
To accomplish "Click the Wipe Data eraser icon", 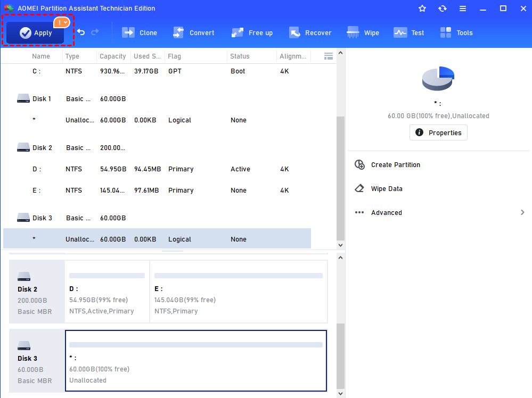I will [359, 188].
